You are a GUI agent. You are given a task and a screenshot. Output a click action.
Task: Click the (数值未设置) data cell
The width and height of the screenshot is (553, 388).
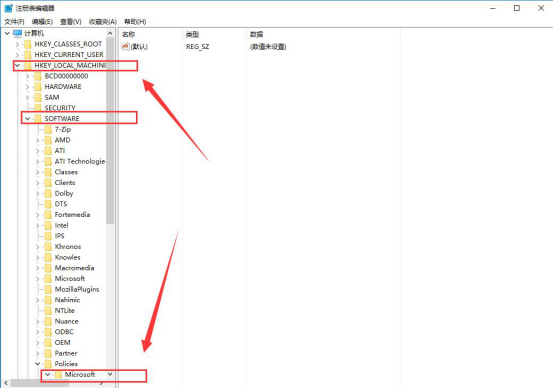tap(268, 47)
